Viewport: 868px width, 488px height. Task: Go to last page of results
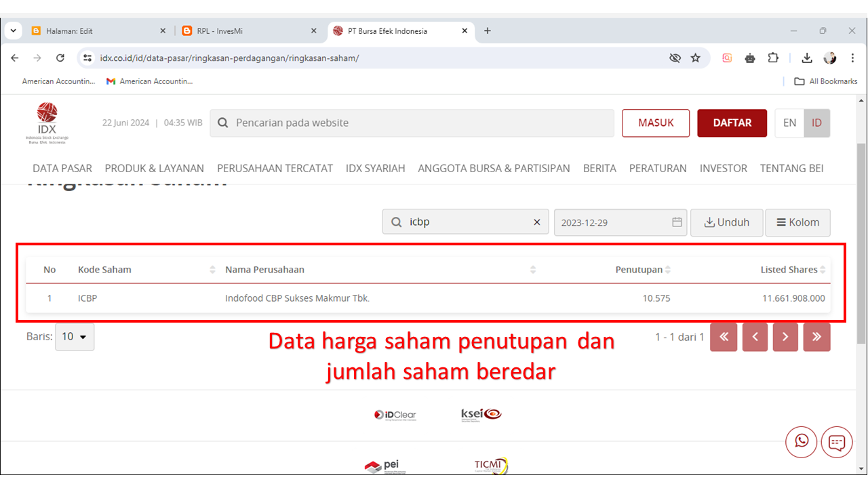[816, 337]
